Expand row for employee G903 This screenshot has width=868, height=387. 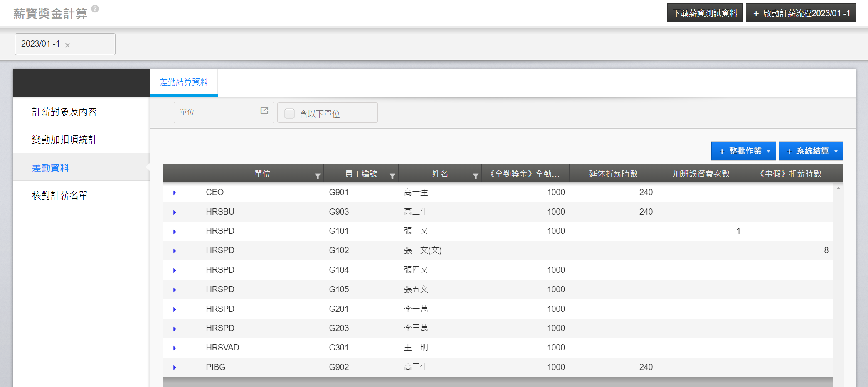(x=175, y=212)
